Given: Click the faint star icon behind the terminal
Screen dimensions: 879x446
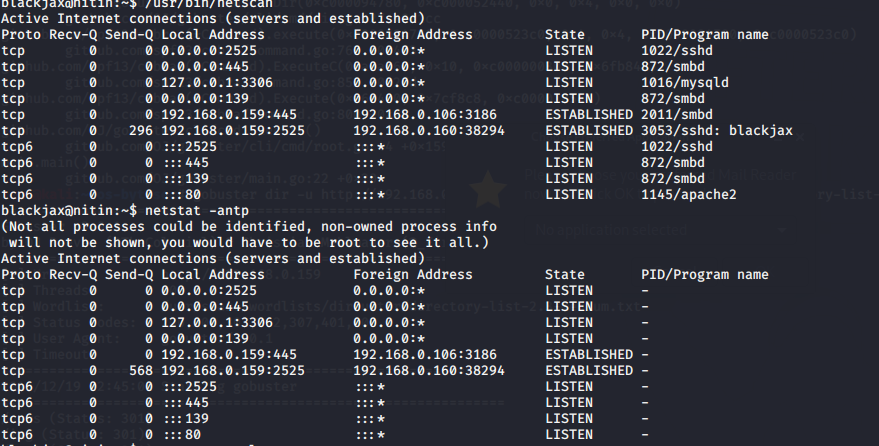Looking at the screenshot, I should (486, 187).
